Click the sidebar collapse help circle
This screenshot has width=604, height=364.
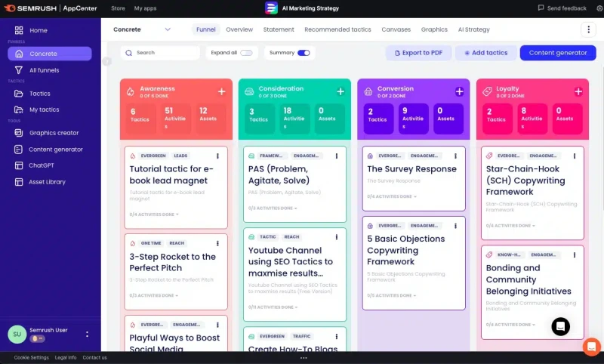[x=106, y=61]
